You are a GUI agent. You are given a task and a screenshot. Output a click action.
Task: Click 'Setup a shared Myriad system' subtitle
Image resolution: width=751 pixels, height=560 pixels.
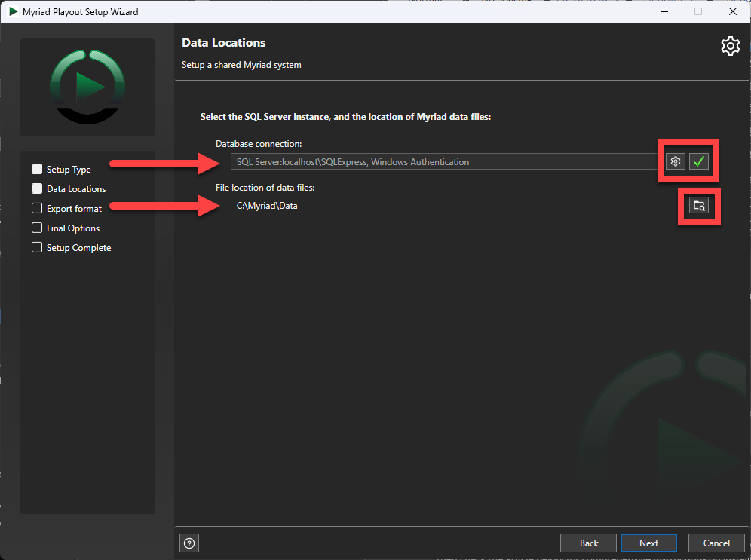(241, 65)
